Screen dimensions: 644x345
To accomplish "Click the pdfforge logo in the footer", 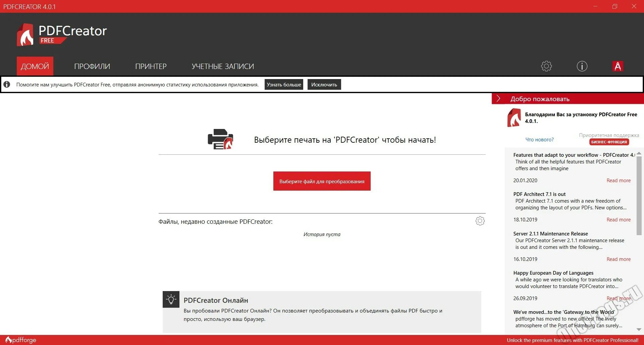I will 21,340.
